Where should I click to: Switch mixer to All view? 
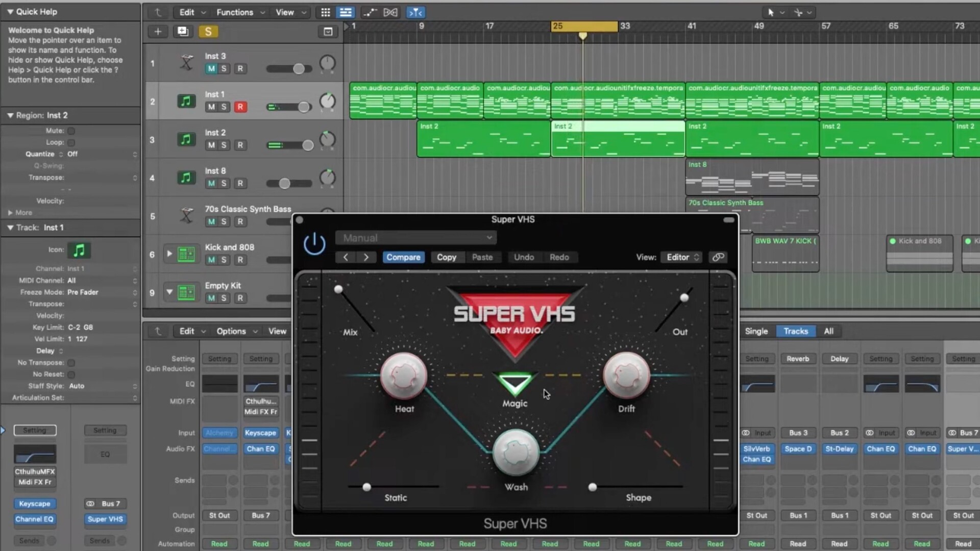coord(828,331)
